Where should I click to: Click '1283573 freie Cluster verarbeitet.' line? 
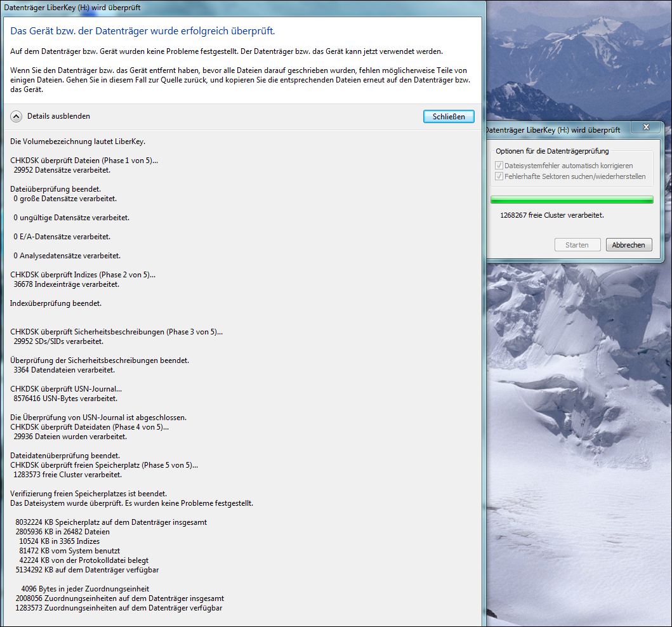coord(68,475)
